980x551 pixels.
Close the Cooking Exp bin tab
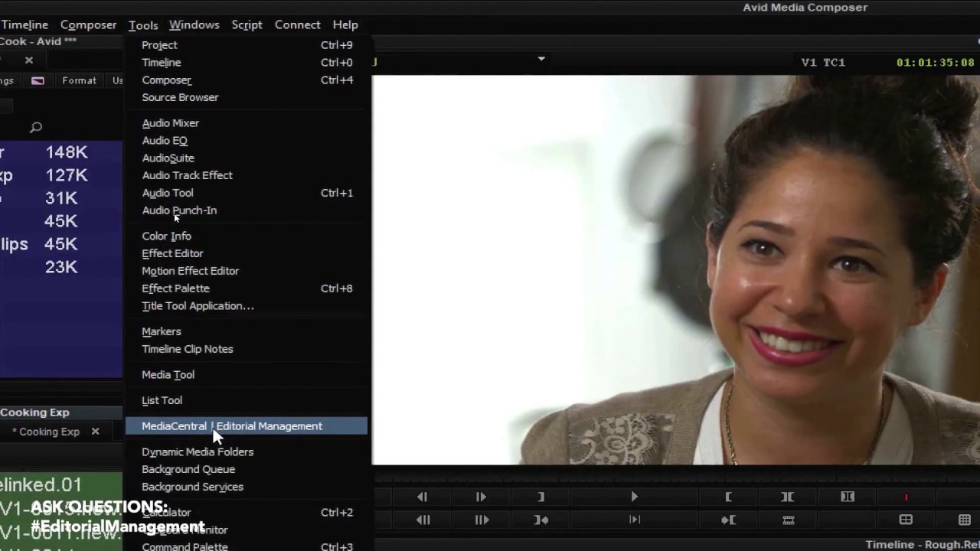pyautogui.click(x=95, y=432)
